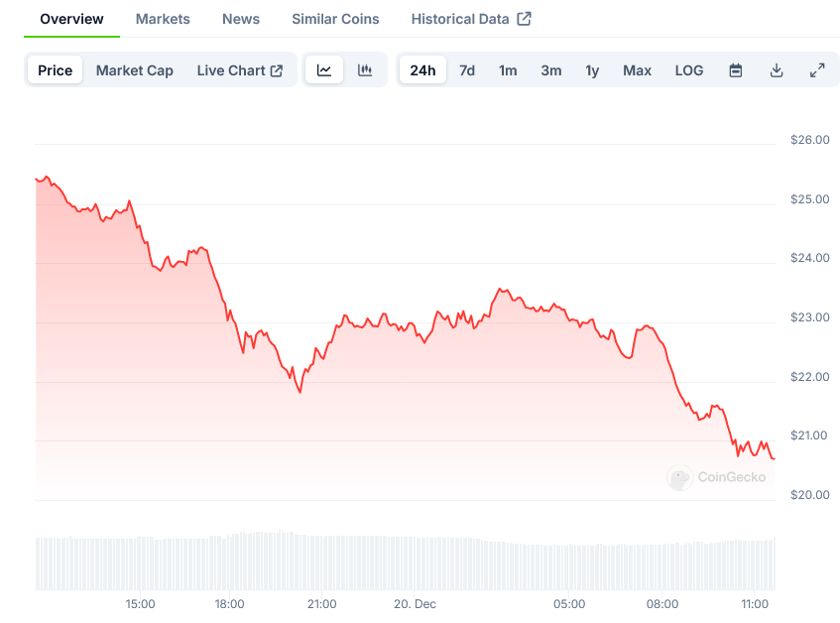Open the Markets tab
Screen dimensions: 840x623
point(163,19)
